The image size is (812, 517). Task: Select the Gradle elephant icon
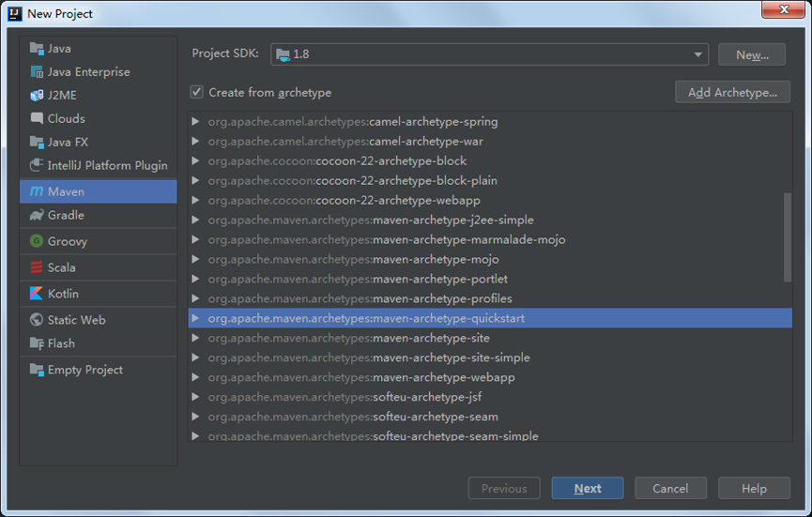37,216
